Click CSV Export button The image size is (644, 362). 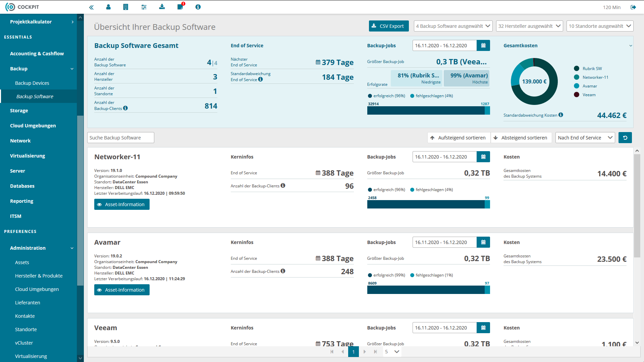[389, 26]
